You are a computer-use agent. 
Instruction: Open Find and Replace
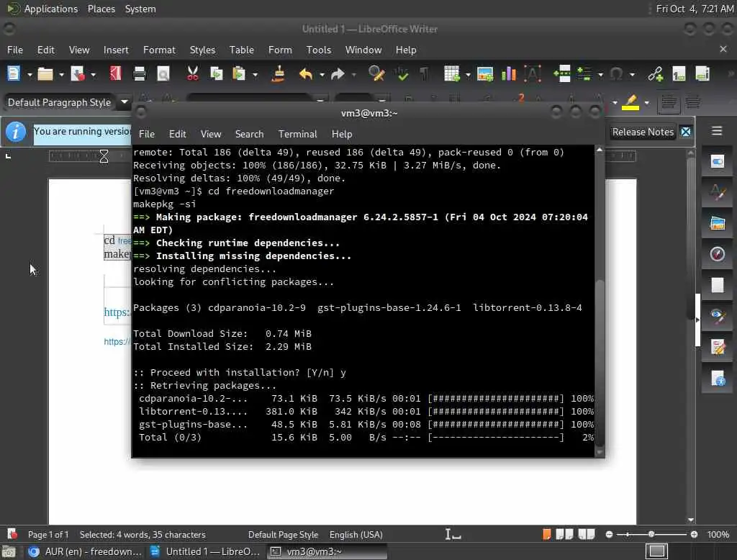(x=376, y=74)
